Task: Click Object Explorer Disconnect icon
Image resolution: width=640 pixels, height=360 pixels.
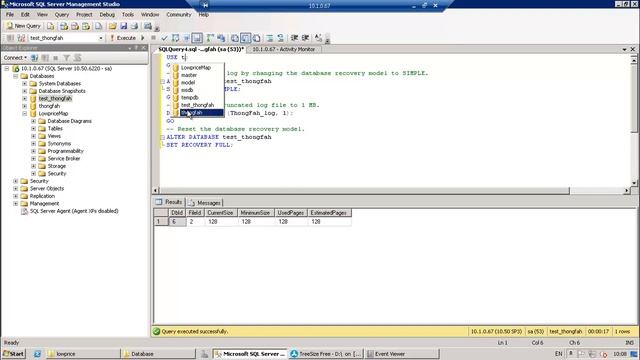Action: [x=45, y=58]
